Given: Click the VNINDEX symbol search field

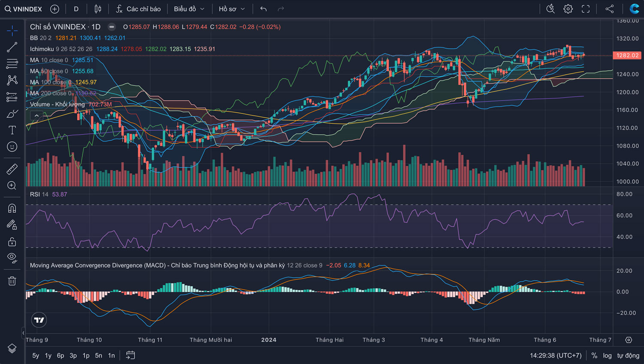Looking at the screenshot, I should click(24, 9).
